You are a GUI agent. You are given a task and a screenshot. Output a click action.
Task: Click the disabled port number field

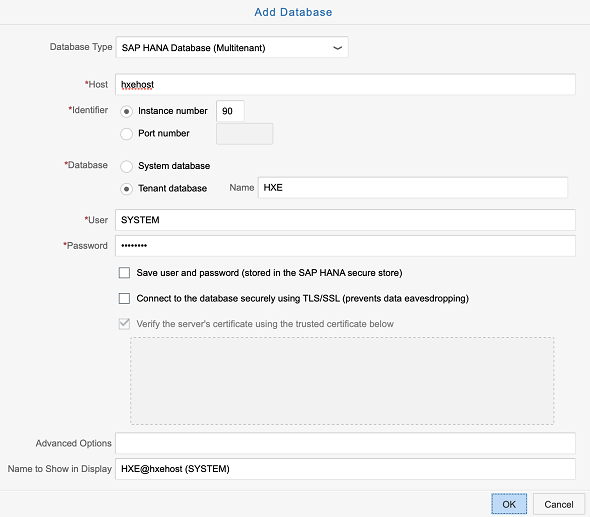pos(245,134)
